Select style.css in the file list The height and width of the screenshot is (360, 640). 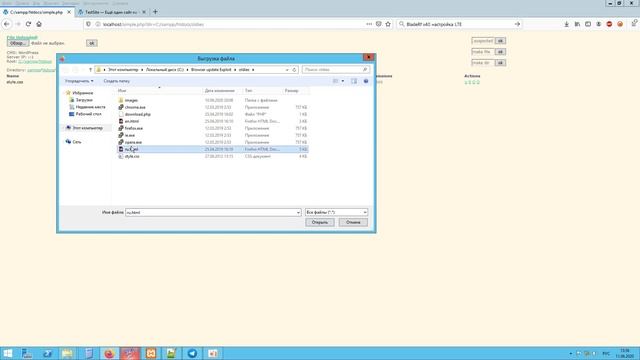pyautogui.click(x=132, y=156)
